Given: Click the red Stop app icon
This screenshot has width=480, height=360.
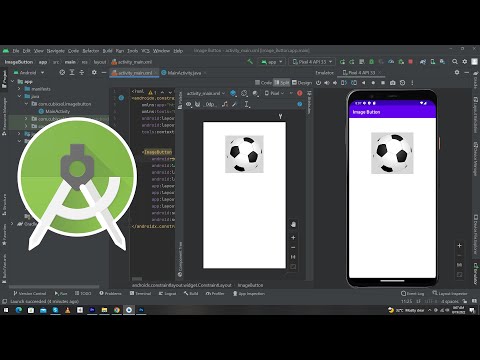Looking at the screenshot, I should pyautogui.click(x=411, y=62).
